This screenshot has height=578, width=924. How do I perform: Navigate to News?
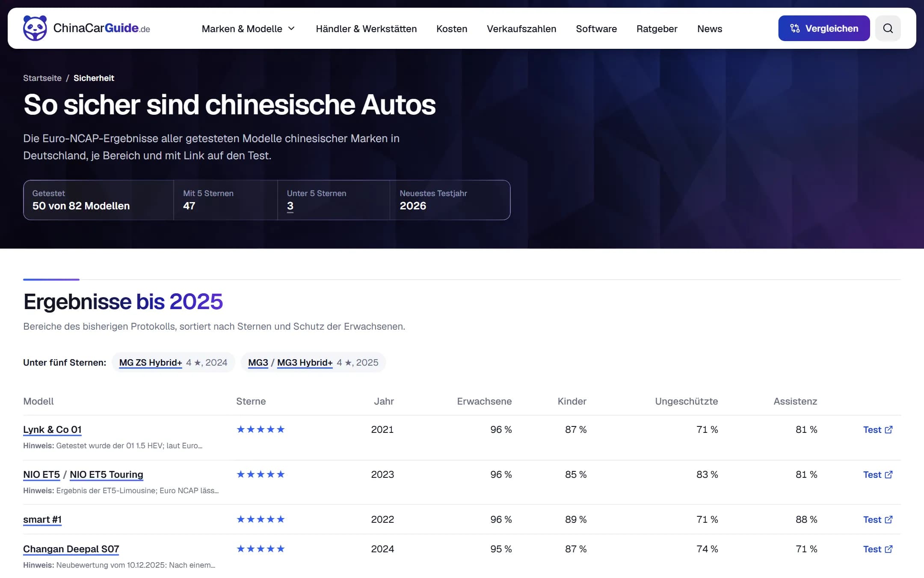709,29
